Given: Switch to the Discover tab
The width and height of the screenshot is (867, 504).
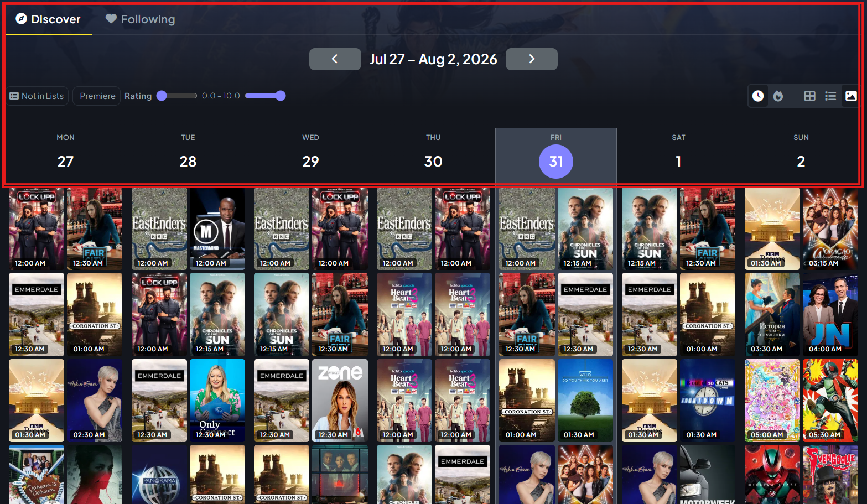Looking at the screenshot, I should click(x=48, y=19).
